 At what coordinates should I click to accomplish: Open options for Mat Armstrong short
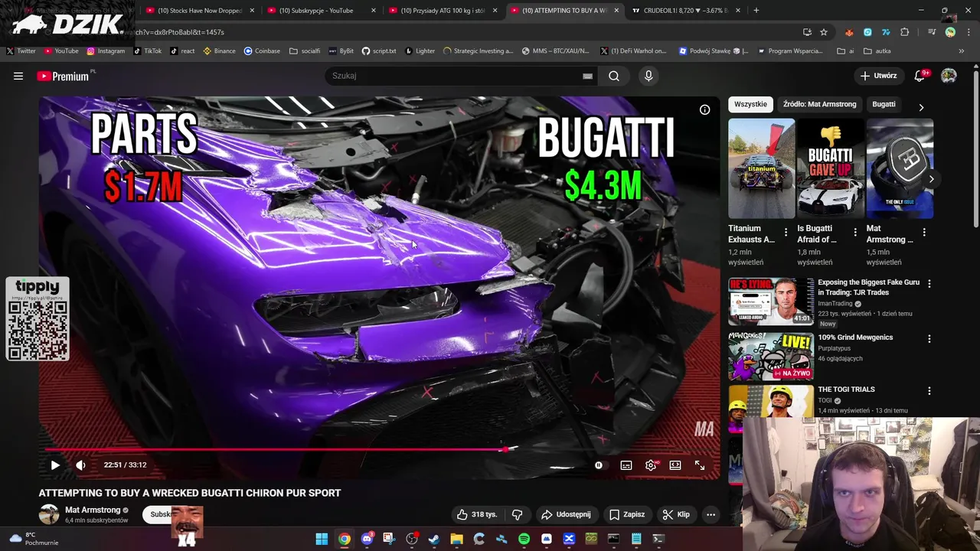pos(924,232)
